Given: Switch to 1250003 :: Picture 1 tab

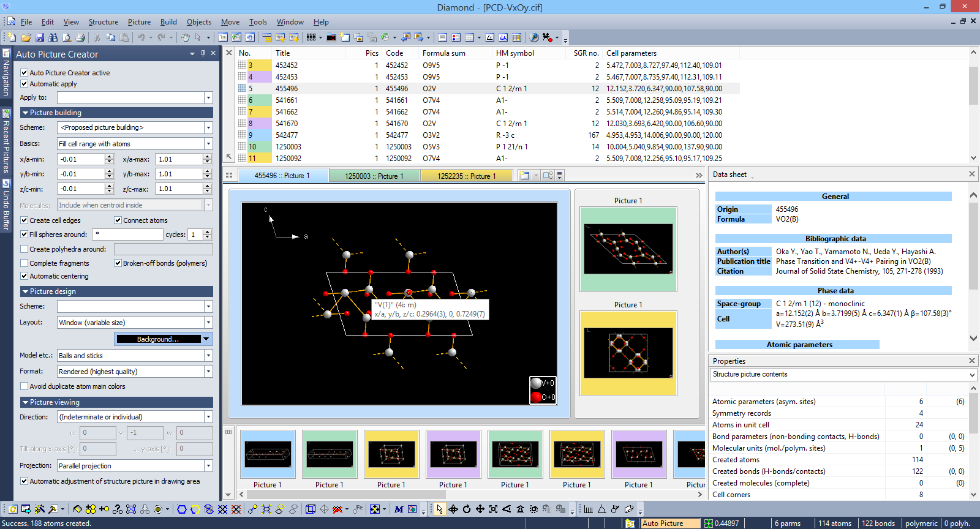Looking at the screenshot, I should [x=374, y=176].
